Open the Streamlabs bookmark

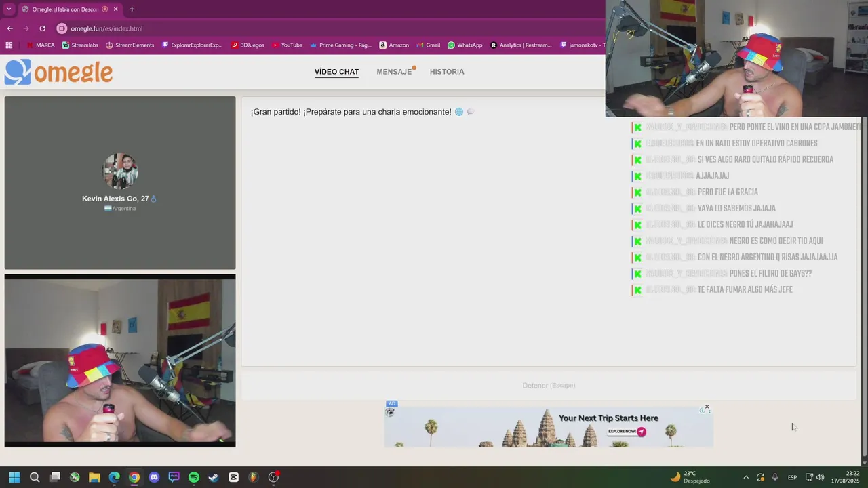coord(79,45)
